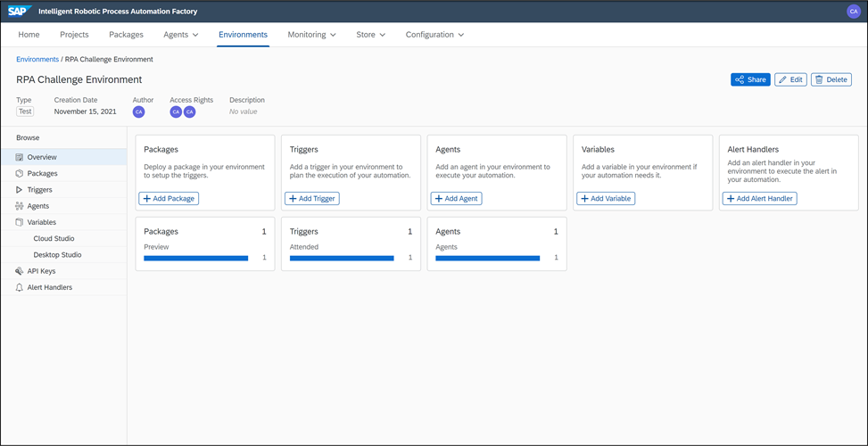Click the share icon on the Share button

pyautogui.click(x=740, y=79)
